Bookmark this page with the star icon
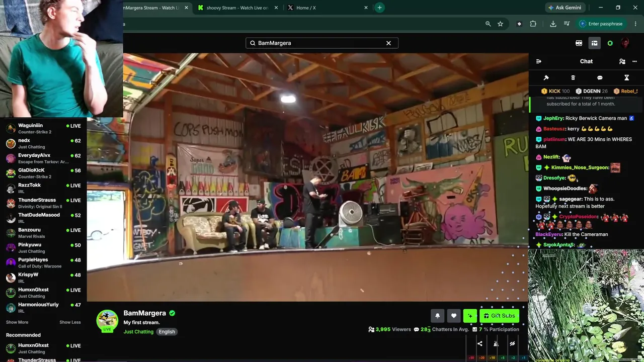Image resolution: width=644 pixels, height=362 pixels. [x=500, y=24]
